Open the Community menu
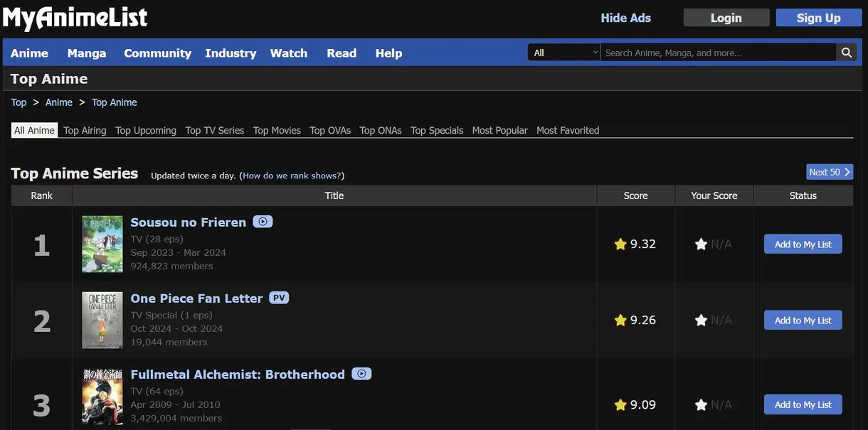 (x=157, y=53)
